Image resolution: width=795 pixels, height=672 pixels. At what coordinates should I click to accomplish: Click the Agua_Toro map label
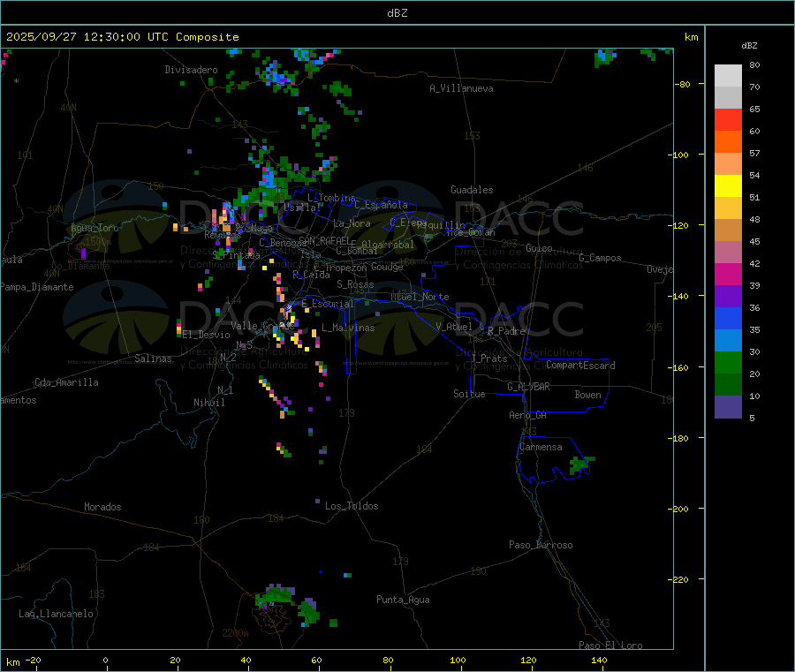tap(95, 228)
